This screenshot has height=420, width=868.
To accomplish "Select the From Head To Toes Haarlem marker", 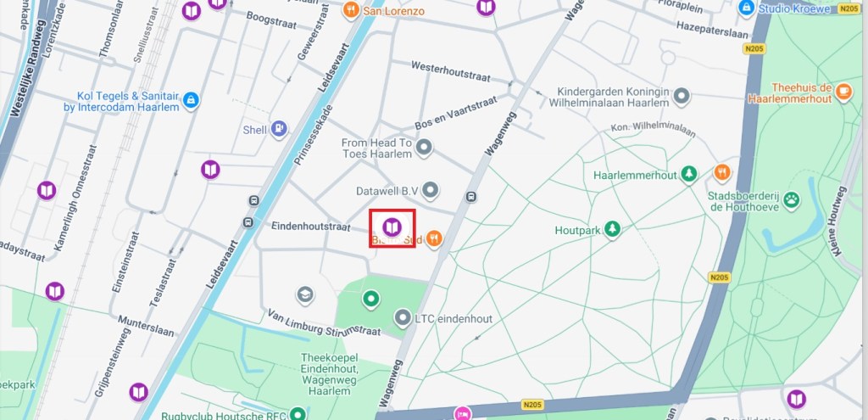I will pos(424,148).
